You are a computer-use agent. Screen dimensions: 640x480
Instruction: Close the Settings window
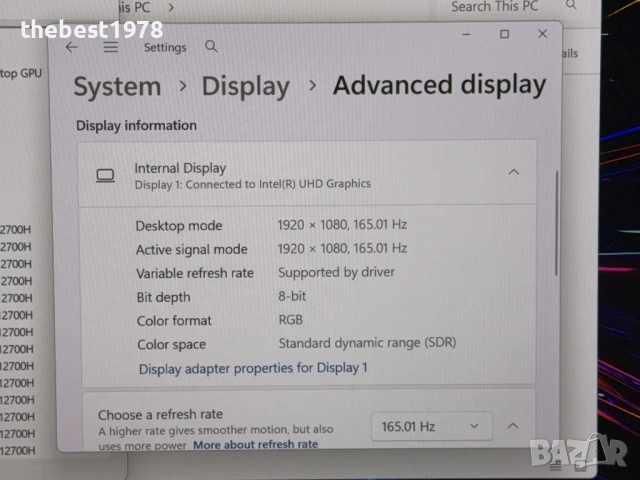tap(542, 34)
